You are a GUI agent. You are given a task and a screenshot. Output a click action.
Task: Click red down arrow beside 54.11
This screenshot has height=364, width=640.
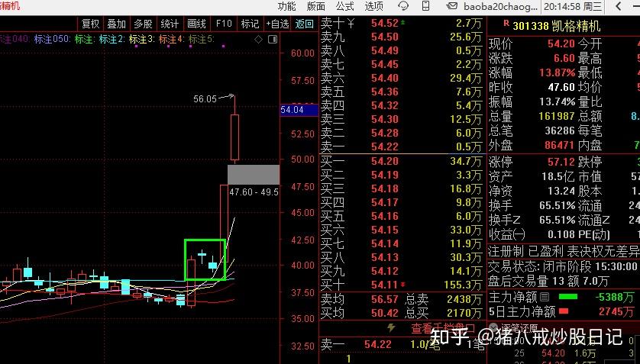coord(402,285)
